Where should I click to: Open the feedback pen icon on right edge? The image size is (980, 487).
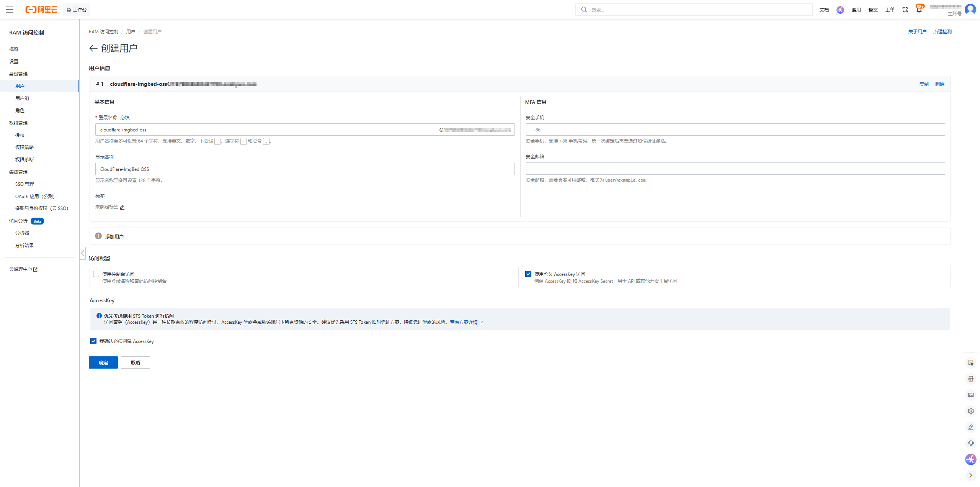tap(970, 427)
